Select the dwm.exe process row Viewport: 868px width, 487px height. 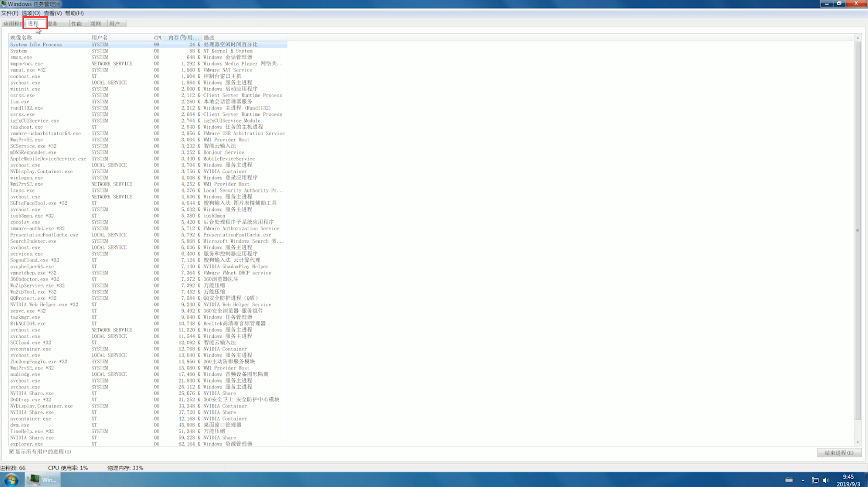pos(148,425)
